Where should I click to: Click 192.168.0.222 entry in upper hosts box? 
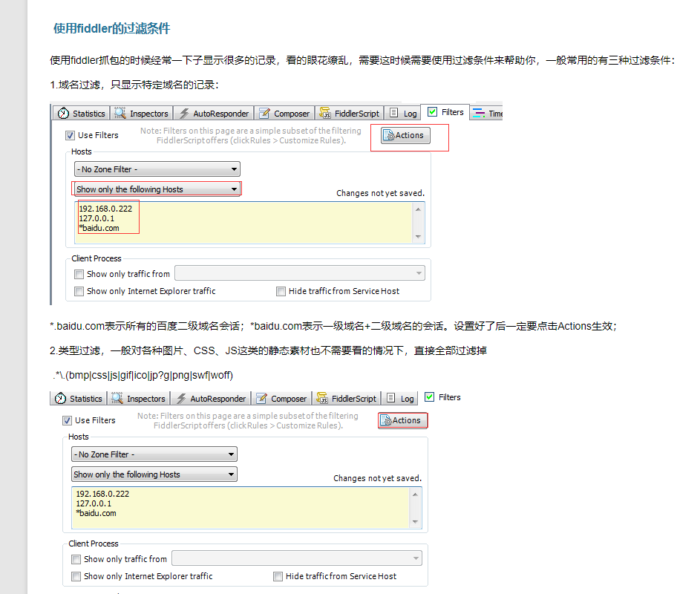[x=106, y=209]
